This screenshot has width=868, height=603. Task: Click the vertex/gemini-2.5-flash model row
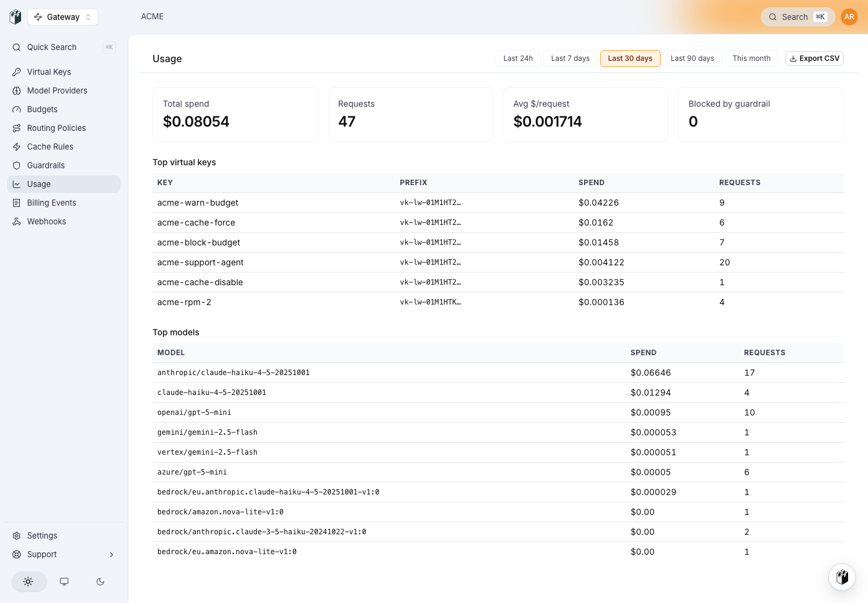coord(498,452)
